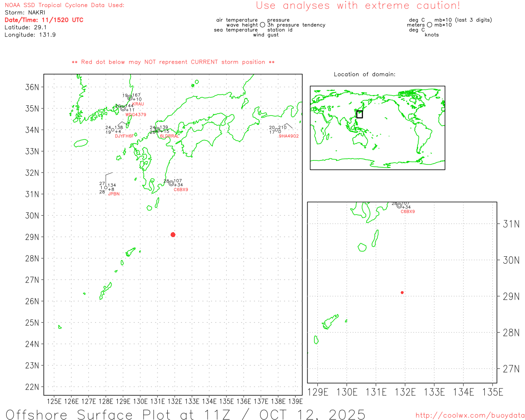
Task: Select the JPBN station circle marker
Action: pyautogui.click(x=106, y=187)
